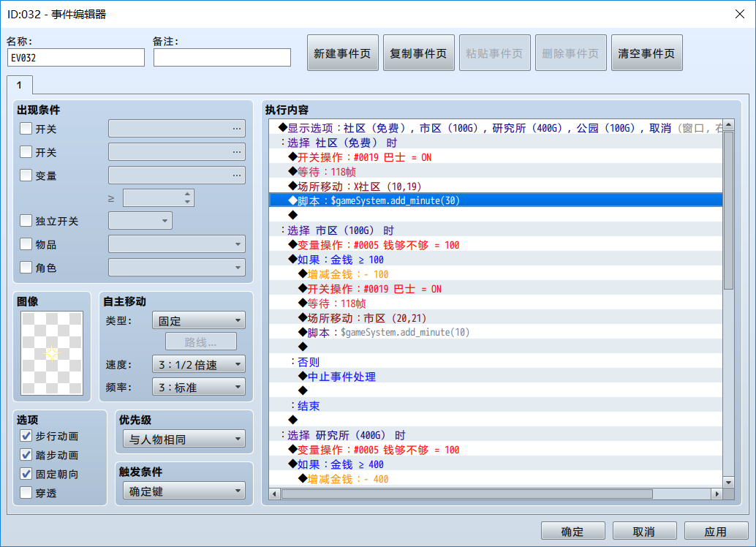Click the 取消 button
This screenshot has height=547, width=756.
click(x=645, y=531)
